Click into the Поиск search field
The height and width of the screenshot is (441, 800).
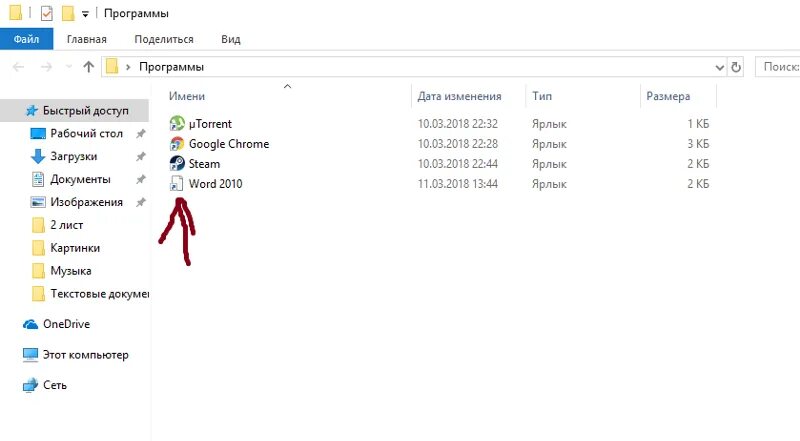click(x=777, y=67)
